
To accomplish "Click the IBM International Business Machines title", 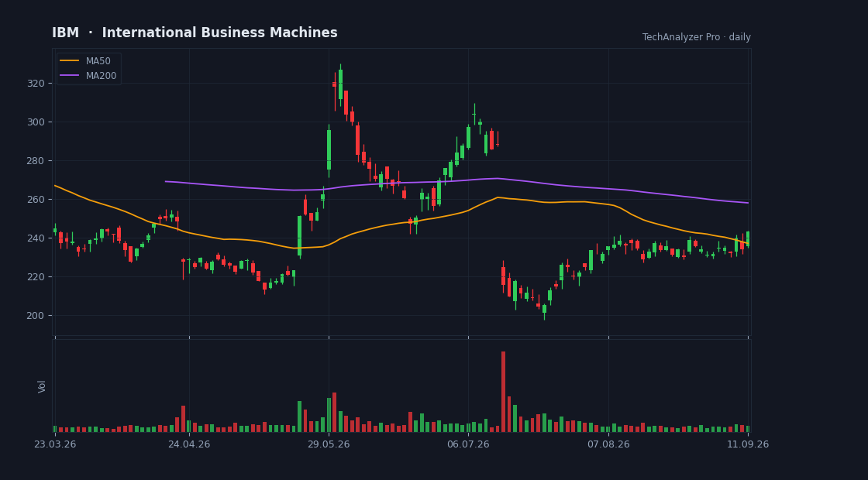I will coord(195,33).
